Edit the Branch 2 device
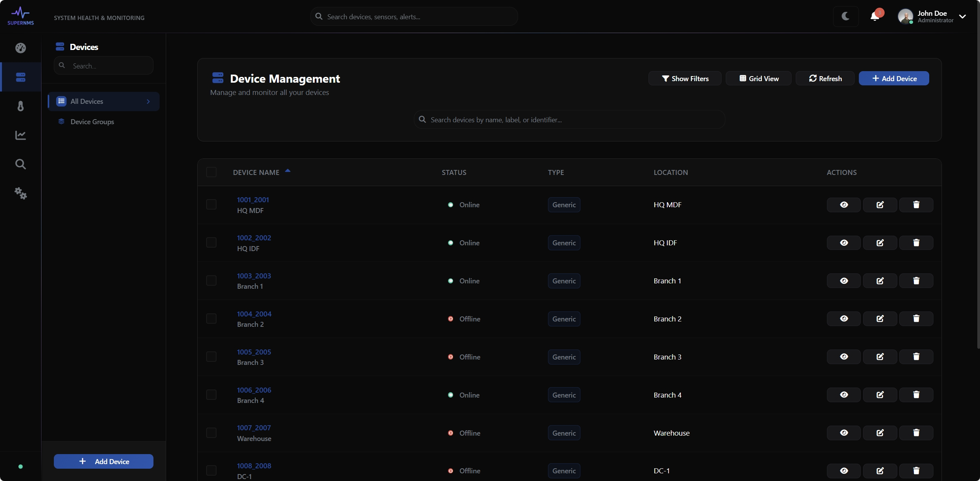The width and height of the screenshot is (980, 481). 880,318
